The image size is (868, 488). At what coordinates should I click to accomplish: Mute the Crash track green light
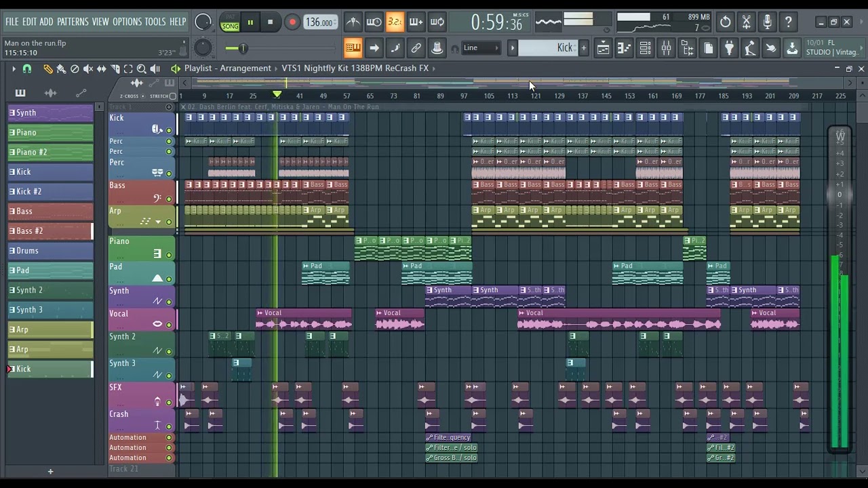[x=169, y=426]
